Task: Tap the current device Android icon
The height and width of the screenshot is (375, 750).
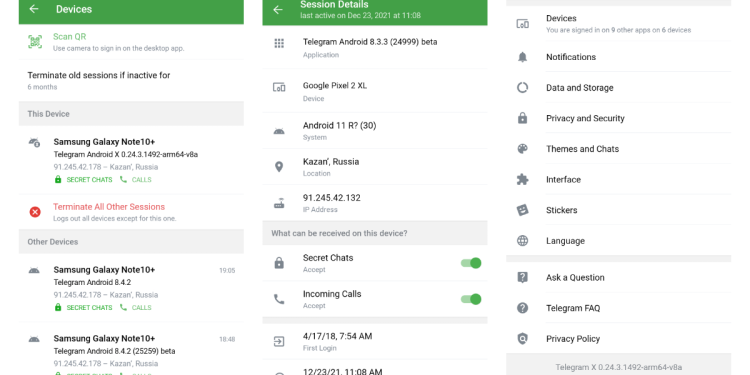Action: pos(34,142)
